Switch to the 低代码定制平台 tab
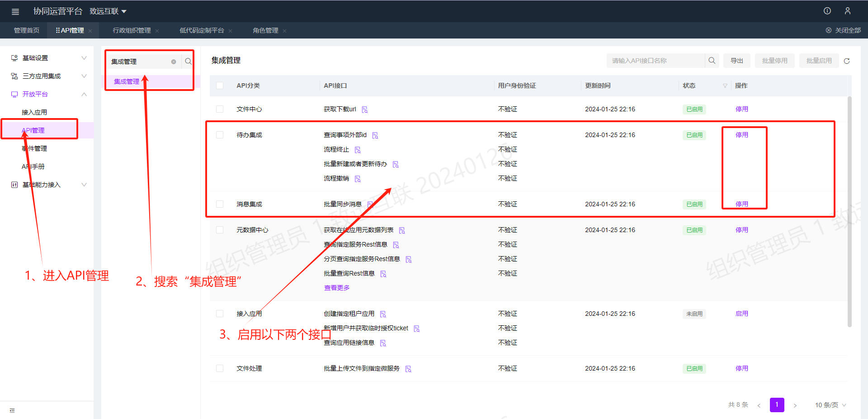This screenshot has width=868, height=419. tap(202, 30)
